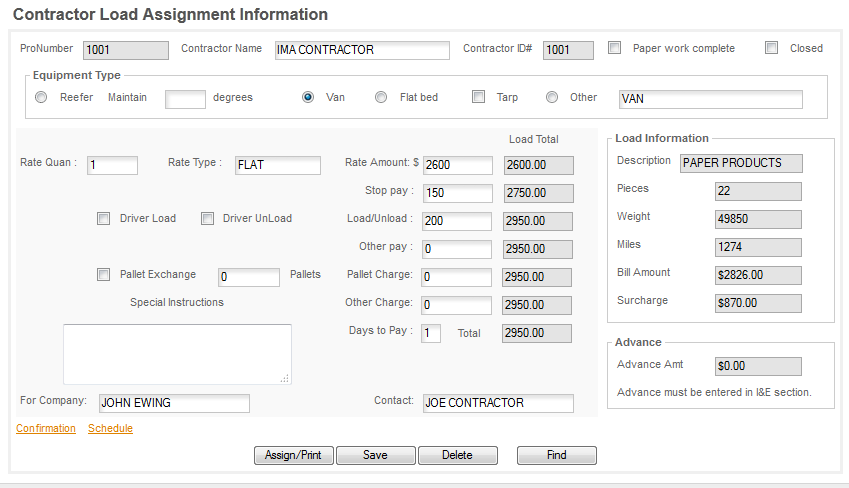This screenshot has height=488, width=849.
Task: Toggle the Driver UnLoad checkbox
Action: (x=207, y=218)
